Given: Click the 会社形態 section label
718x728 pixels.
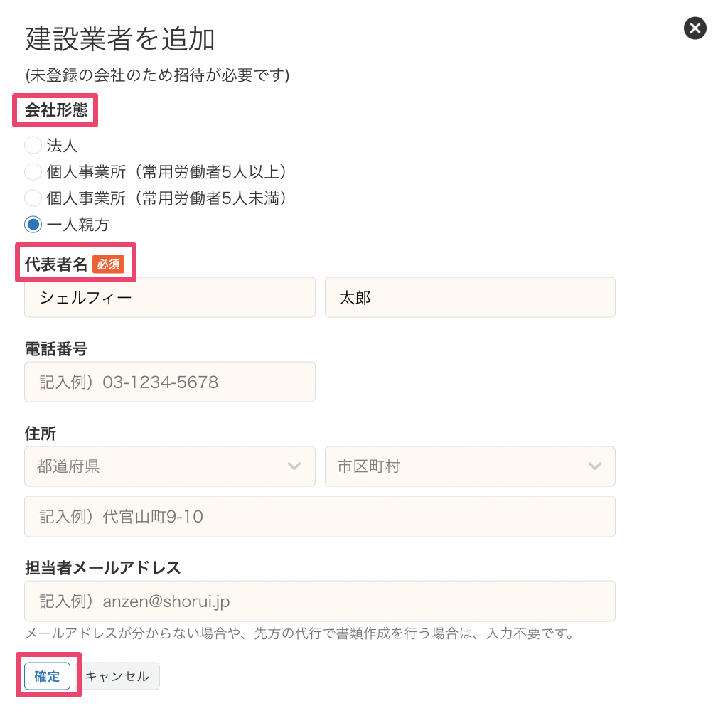Looking at the screenshot, I should [55, 110].
